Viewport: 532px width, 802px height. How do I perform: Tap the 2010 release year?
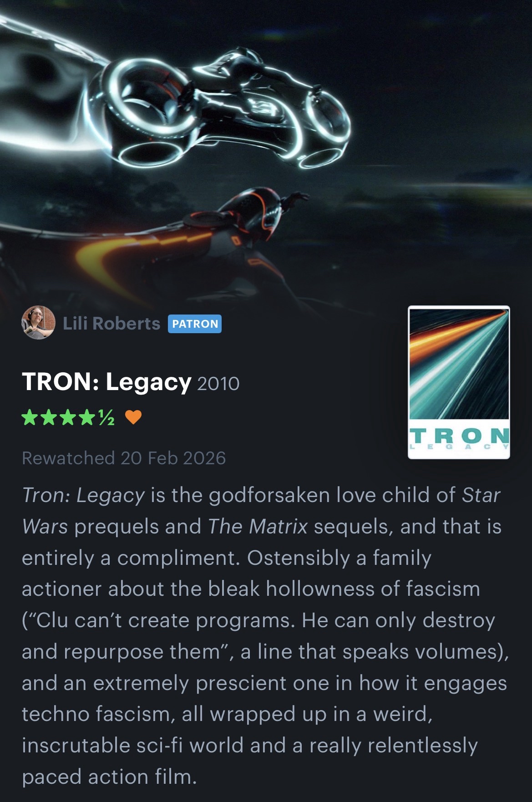[218, 384]
